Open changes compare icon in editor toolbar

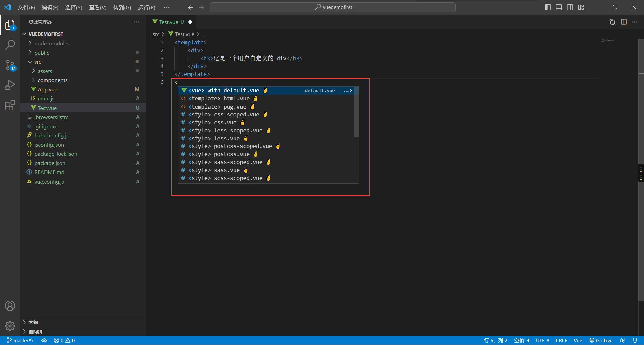click(x=612, y=22)
